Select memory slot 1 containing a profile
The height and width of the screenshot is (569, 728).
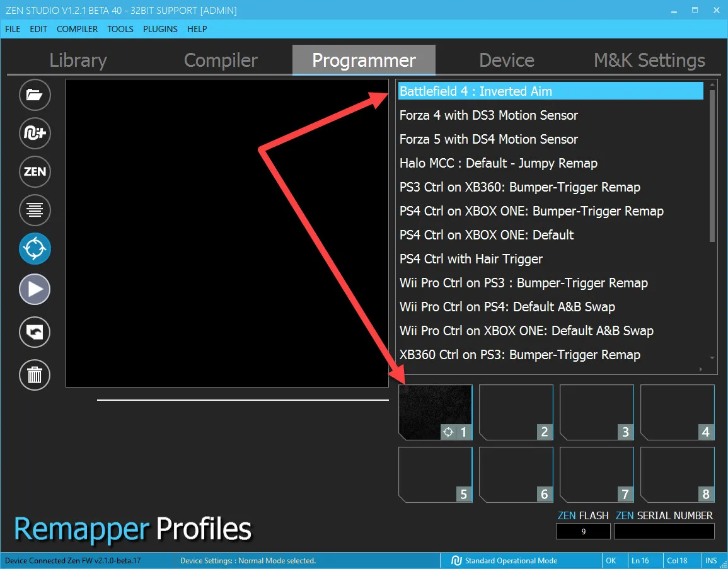point(435,412)
